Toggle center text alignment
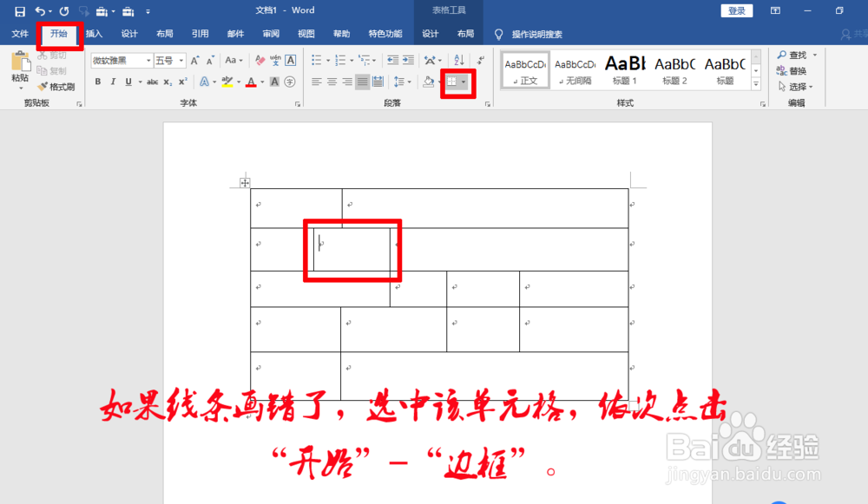Viewport: 868px width, 504px height. tap(331, 81)
